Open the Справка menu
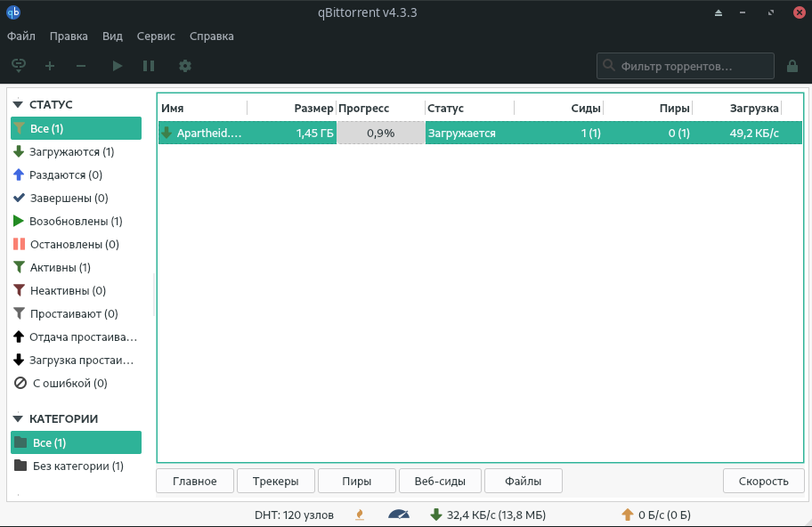This screenshot has width=812, height=527. coord(211,36)
